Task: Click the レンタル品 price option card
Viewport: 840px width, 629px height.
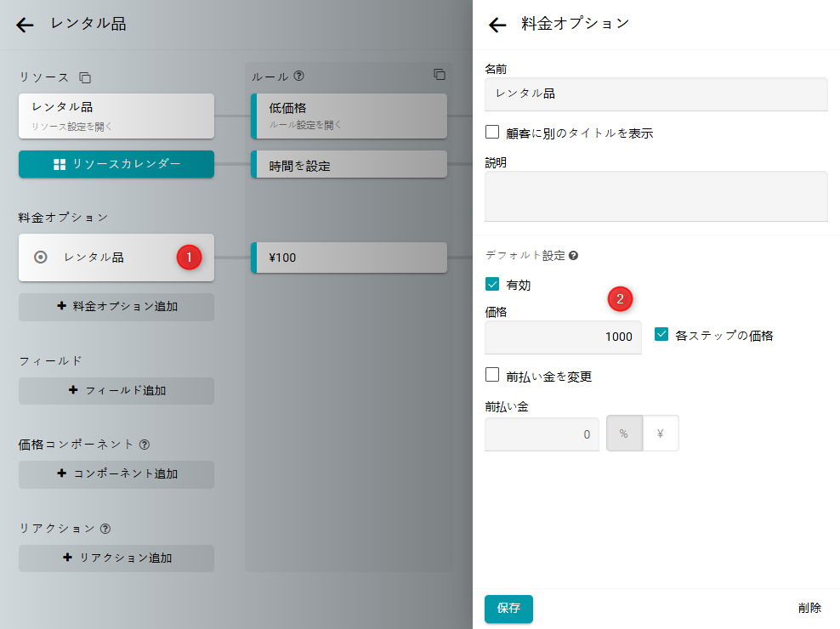Action: click(x=116, y=258)
